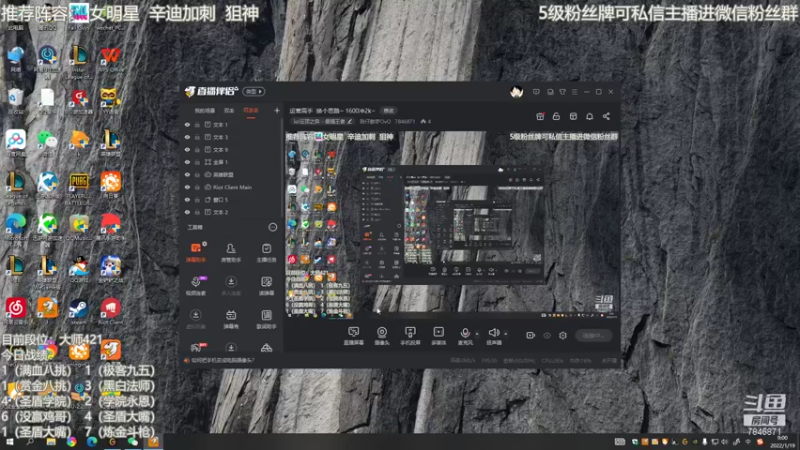Toggle visibility of source 窗口 5
Screen dimensions: 800x450
pyautogui.click(x=187, y=199)
